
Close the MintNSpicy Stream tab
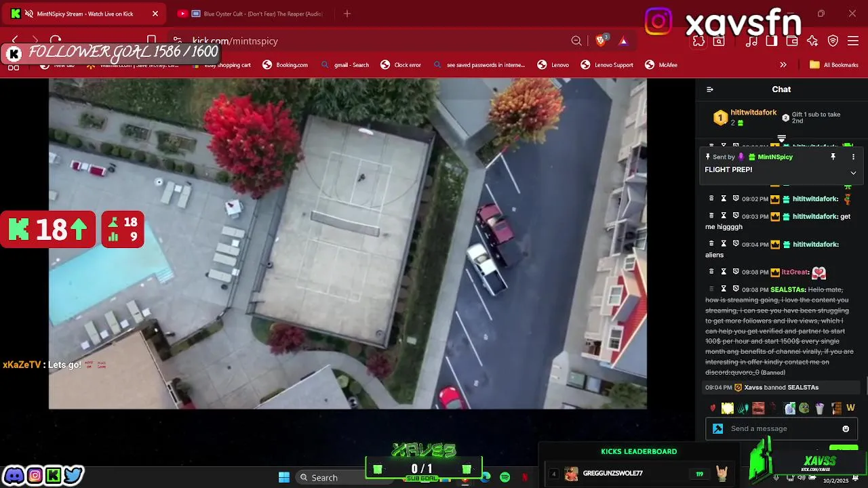(155, 14)
